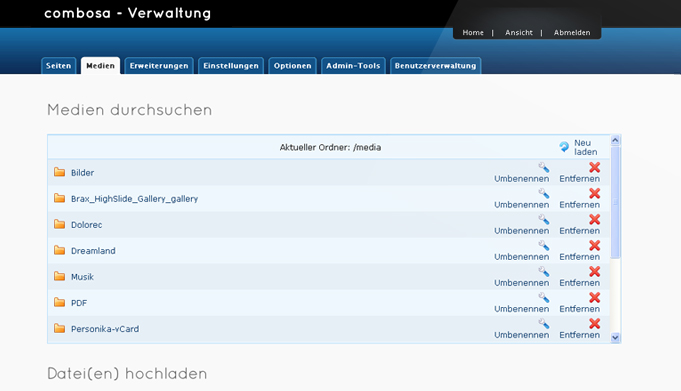Click Entfernen text for Brax_HighSlide_Gallery_gallery
Viewport: 681px width, 391px height.
click(x=579, y=205)
